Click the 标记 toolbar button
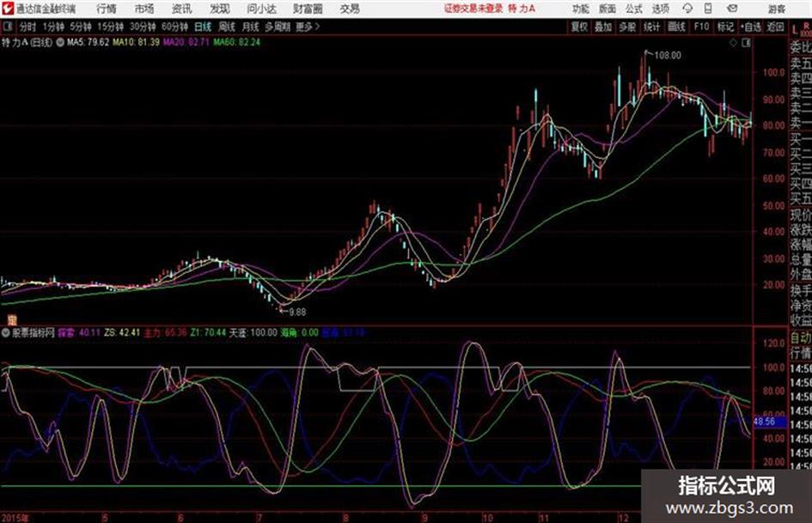The width and height of the screenshot is (812, 523). point(725,27)
